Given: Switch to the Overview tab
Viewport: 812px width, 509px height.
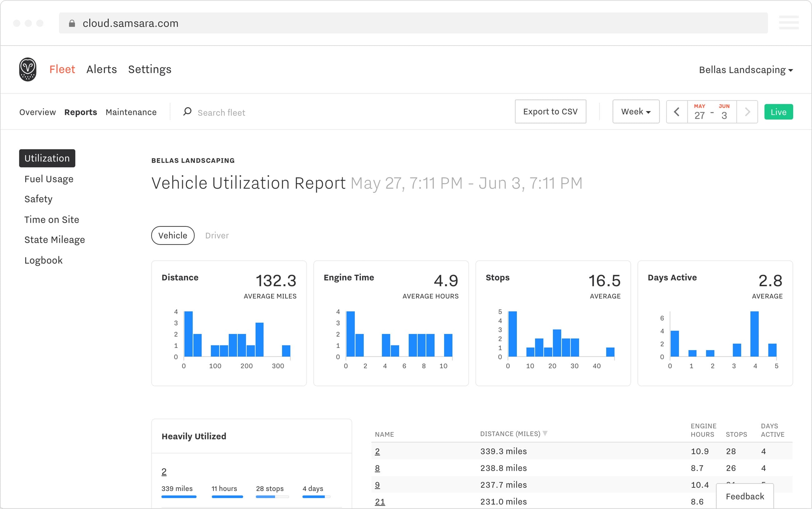Looking at the screenshot, I should tap(37, 112).
